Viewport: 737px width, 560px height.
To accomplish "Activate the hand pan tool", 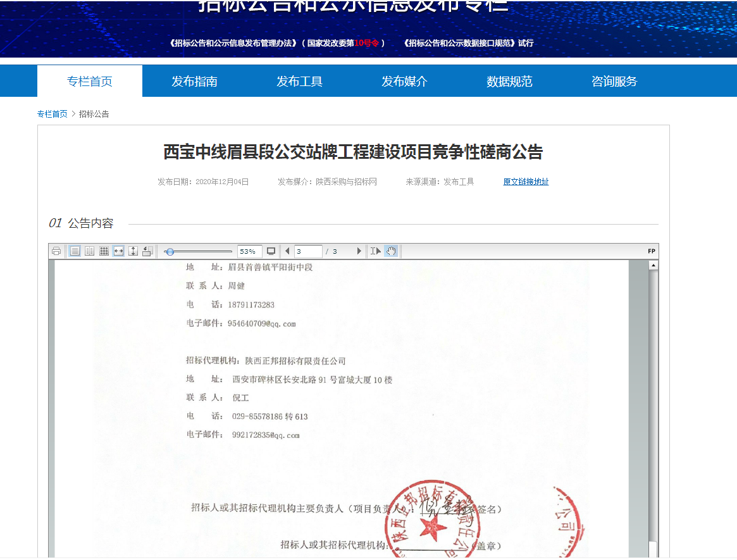I will pyautogui.click(x=391, y=251).
